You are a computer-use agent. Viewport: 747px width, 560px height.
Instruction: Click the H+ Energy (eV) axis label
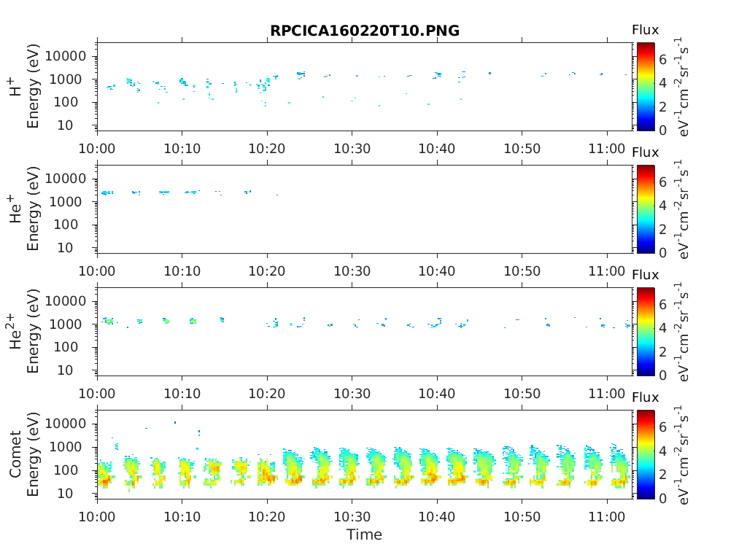click(24, 87)
